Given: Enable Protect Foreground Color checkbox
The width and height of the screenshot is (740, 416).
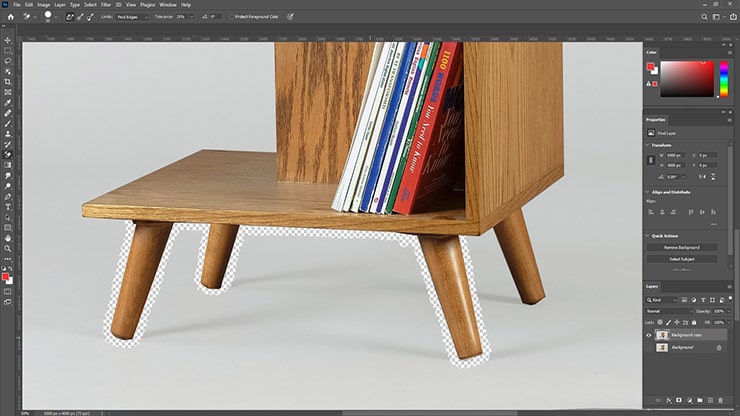Looking at the screenshot, I should [x=230, y=17].
